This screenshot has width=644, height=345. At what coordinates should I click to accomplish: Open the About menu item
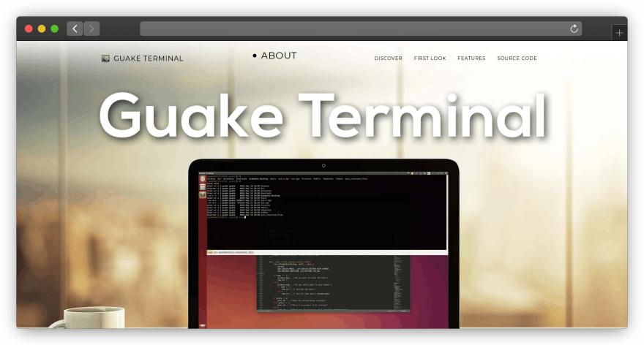click(279, 56)
